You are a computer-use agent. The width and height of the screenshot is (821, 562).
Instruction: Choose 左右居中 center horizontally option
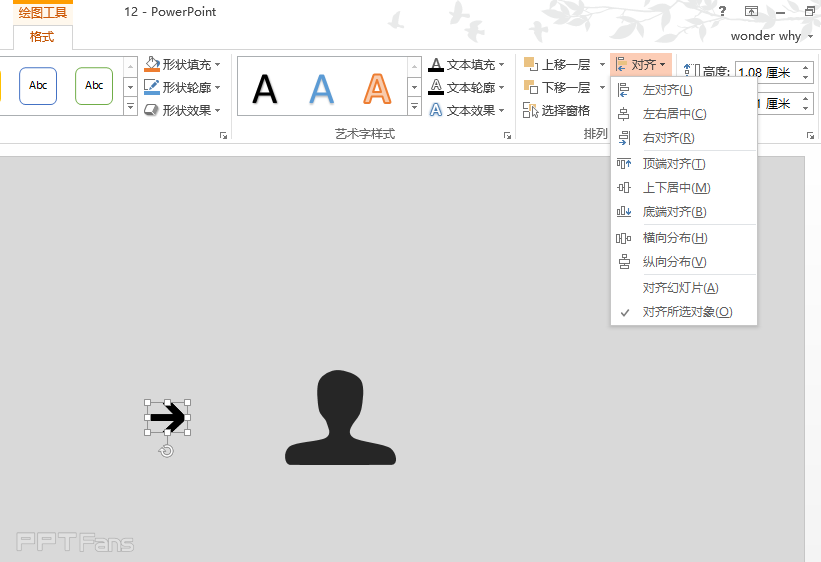click(x=674, y=114)
